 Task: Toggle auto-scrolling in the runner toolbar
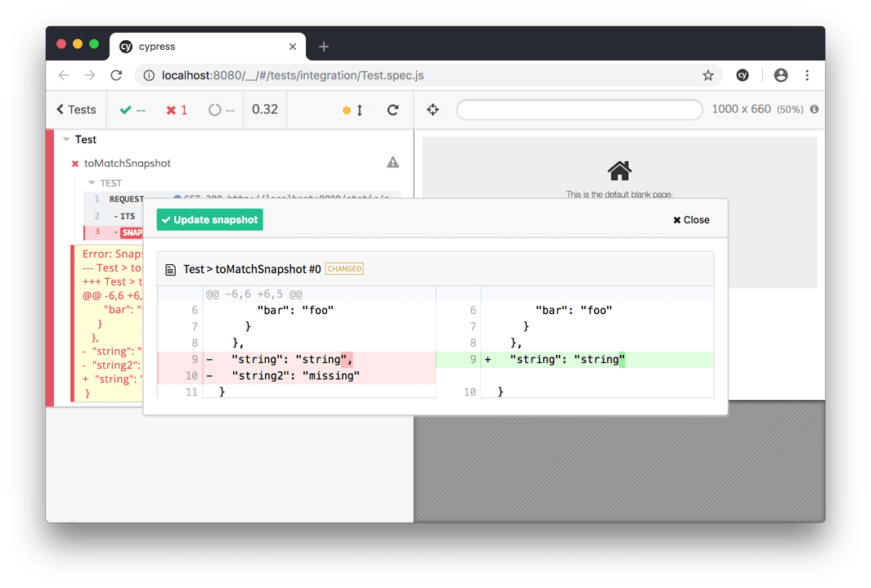(x=352, y=109)
